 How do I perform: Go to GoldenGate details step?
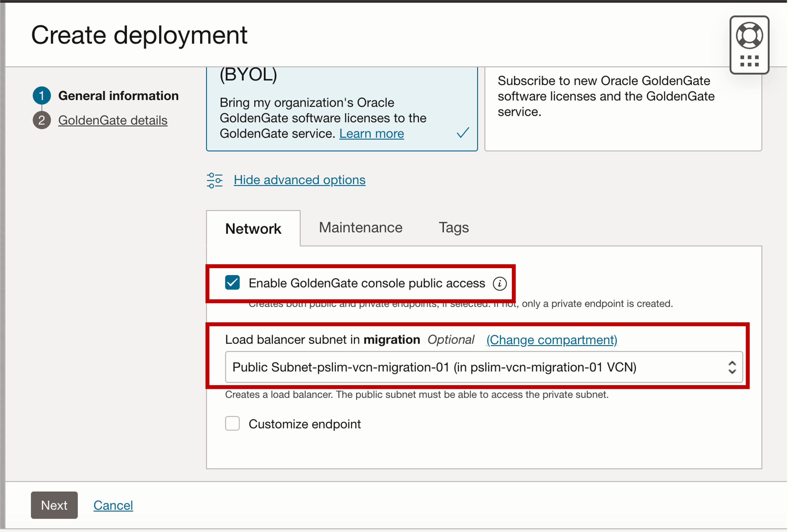coord(112,120)
